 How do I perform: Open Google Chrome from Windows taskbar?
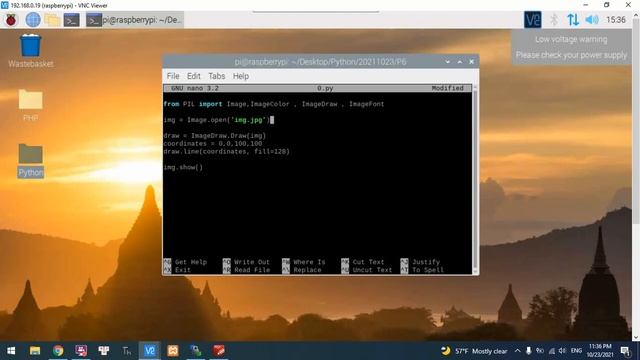[58, 351]
